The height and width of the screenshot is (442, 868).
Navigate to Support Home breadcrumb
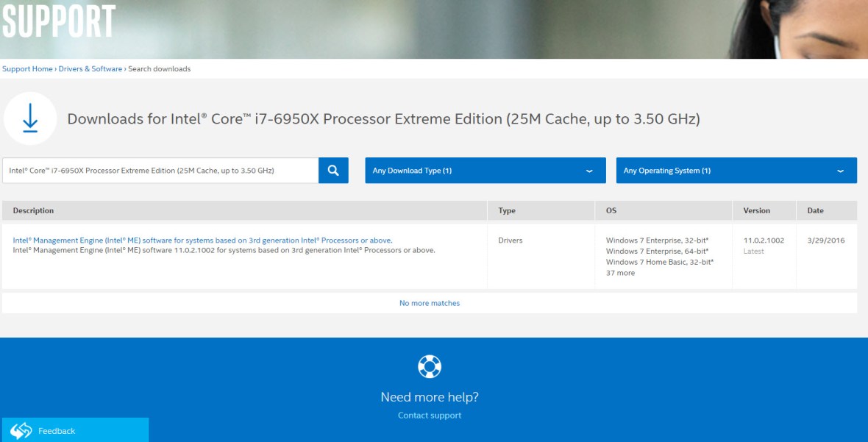tap(27, 68)
